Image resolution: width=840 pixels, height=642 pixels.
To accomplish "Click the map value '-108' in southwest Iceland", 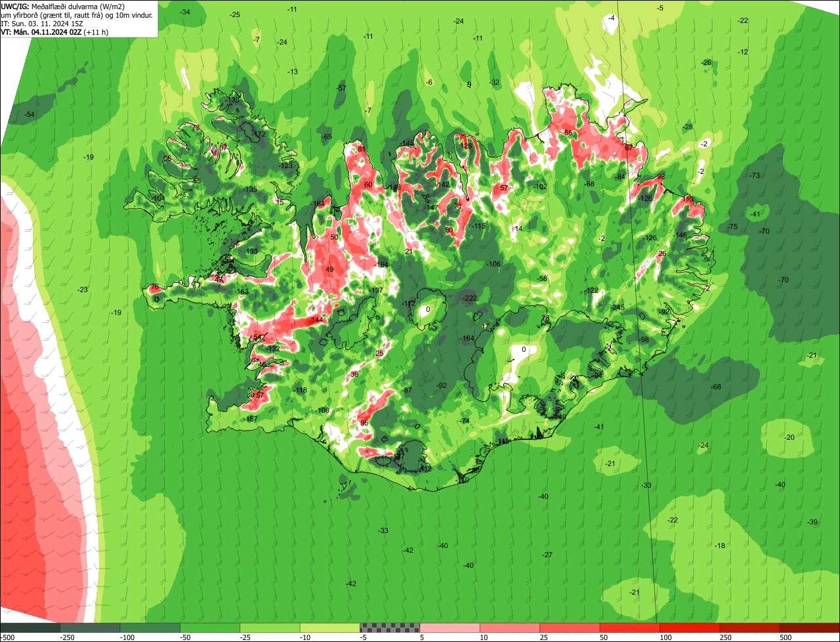I will click(322, 410).
